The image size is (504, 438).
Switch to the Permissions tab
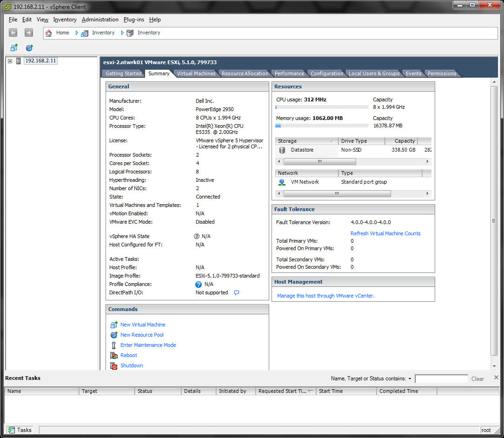(442, 73)
